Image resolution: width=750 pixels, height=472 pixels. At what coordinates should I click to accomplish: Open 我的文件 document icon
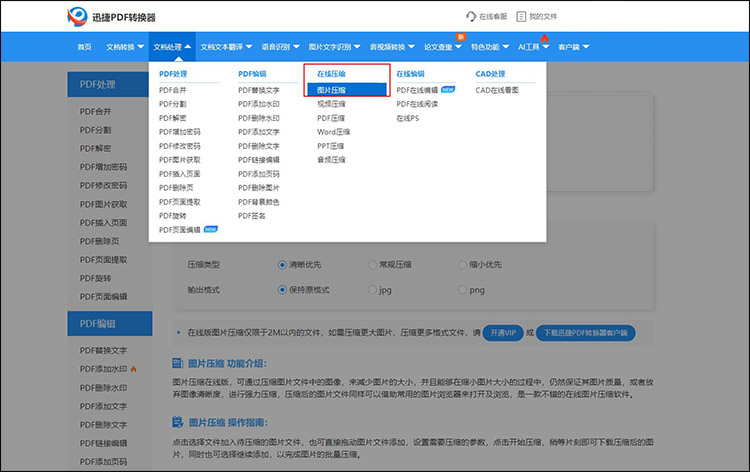(521, 16)
